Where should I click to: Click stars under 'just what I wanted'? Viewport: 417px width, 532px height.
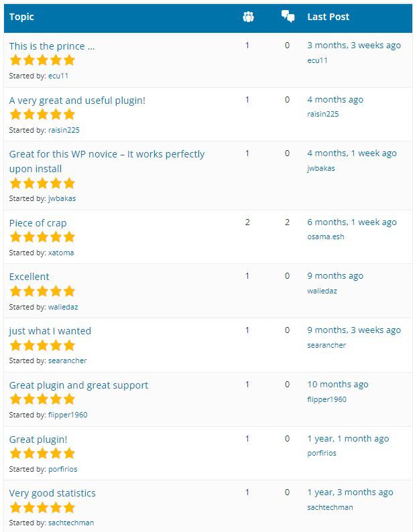pyautogui.click(x=42, y=346)
